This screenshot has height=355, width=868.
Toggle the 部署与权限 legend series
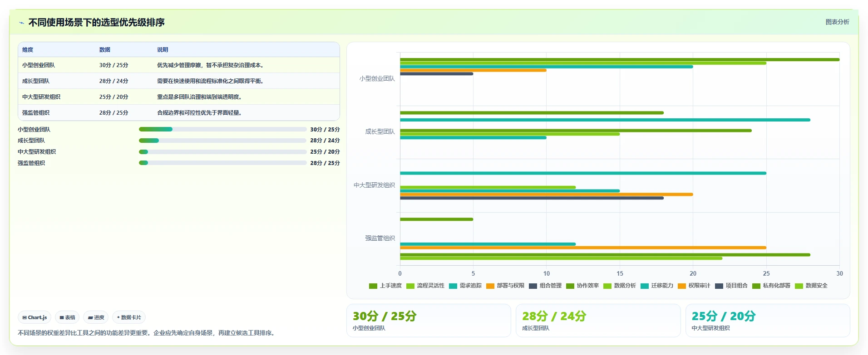(x=505, y=286)
